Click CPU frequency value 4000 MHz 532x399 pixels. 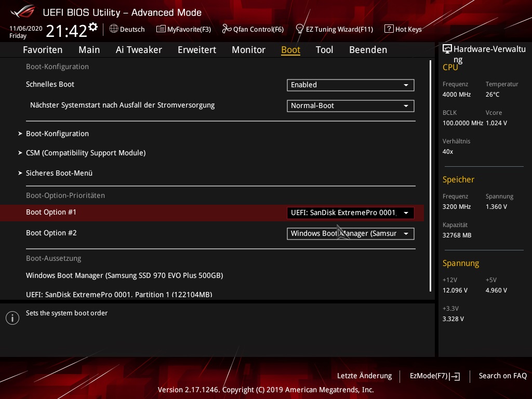point(457,95)
